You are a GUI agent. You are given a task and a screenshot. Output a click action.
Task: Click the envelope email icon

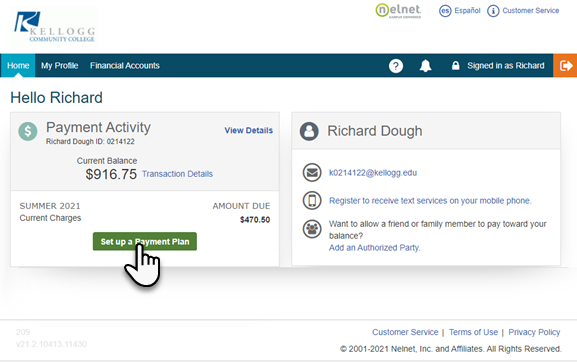click(x=312, y=172)
